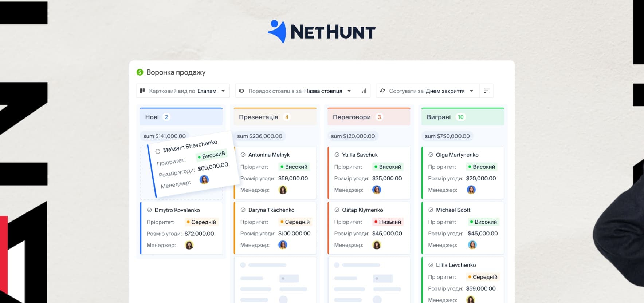Open the Olga Martynenko deal
644x303 pixels.
coord(457,155)
